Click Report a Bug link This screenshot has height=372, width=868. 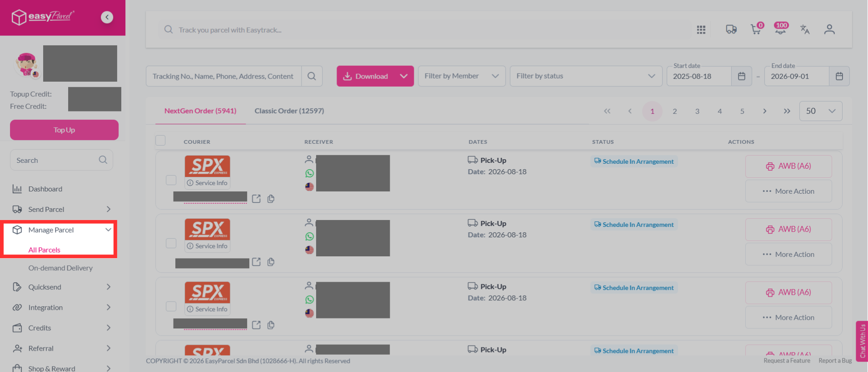pos(835,361)
